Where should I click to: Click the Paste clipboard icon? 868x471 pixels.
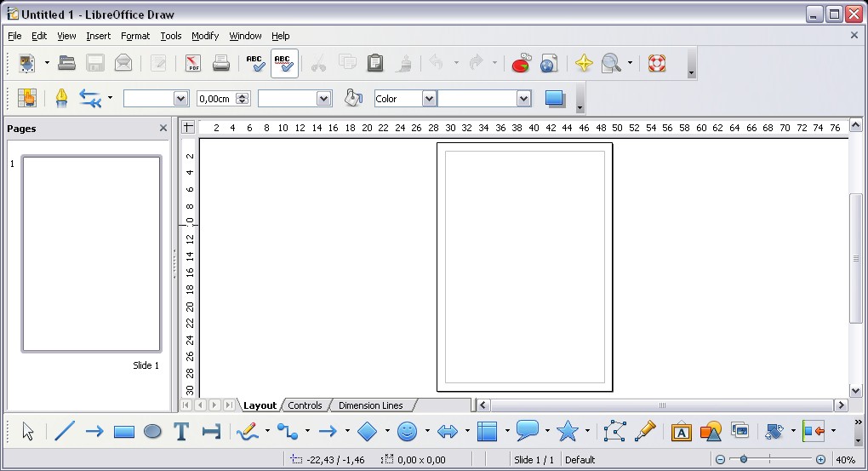(375, 63)
